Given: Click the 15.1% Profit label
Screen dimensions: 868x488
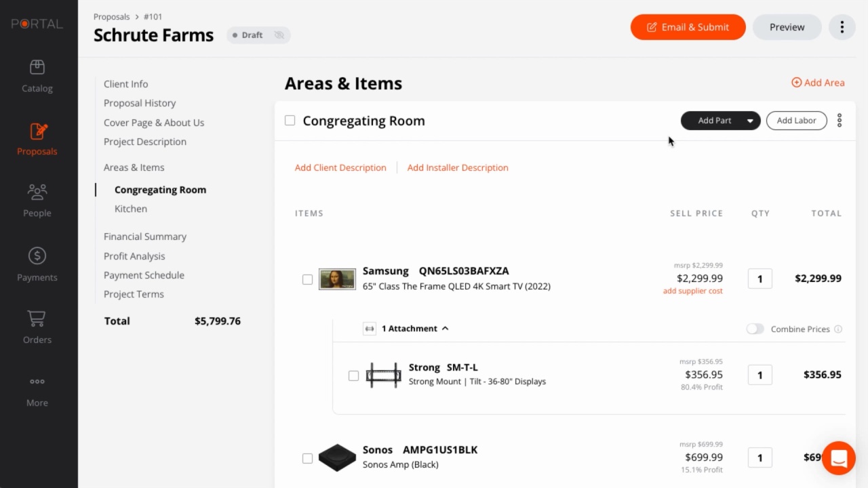Looking at the screenshot, I should [x=702, y=470].
